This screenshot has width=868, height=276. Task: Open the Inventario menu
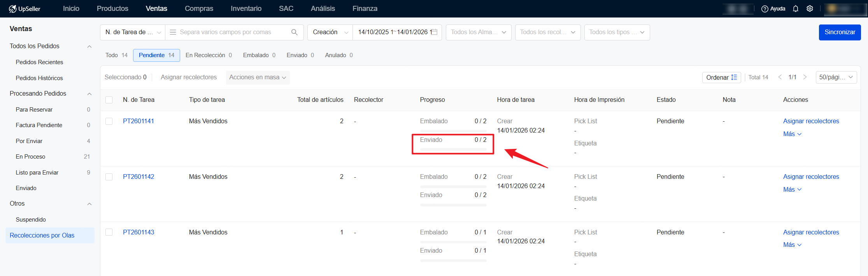click(246, 9)
